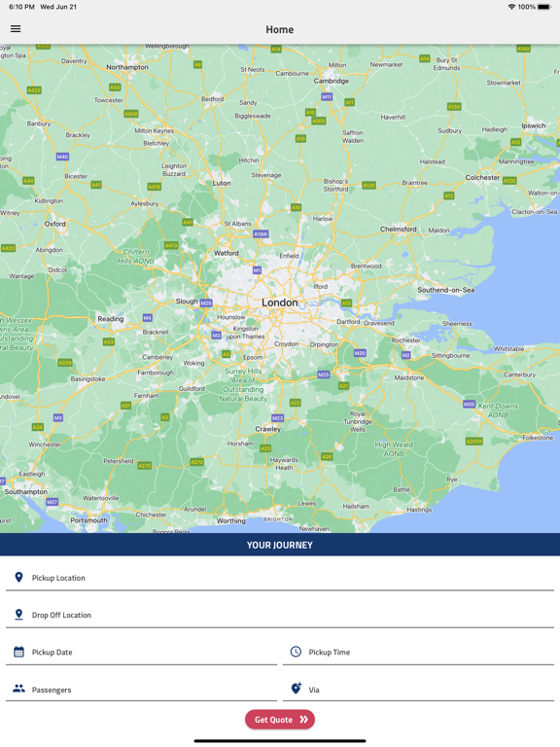
Task: Tap the M40 road badge near Bicester
Action: pos(62,157)
